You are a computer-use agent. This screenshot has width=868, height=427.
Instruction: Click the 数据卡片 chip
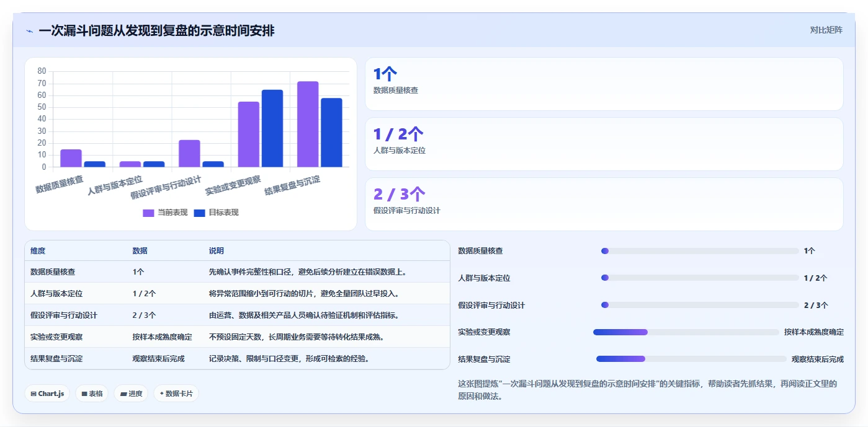pos(176,394)
